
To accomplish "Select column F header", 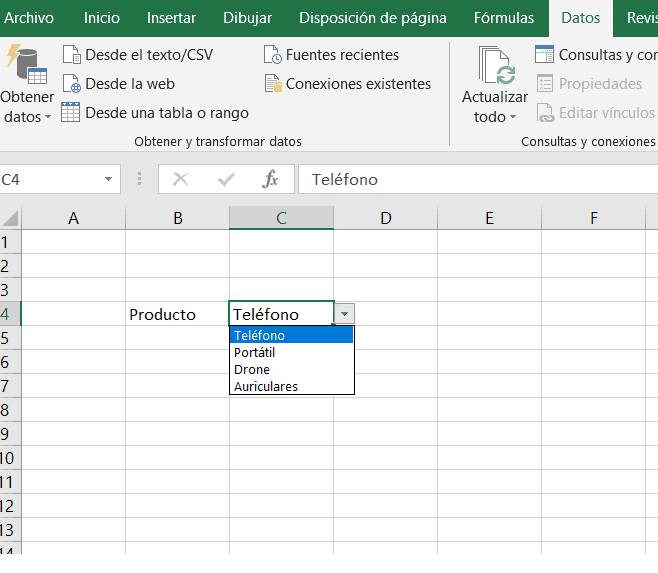I will coord(593,218).
